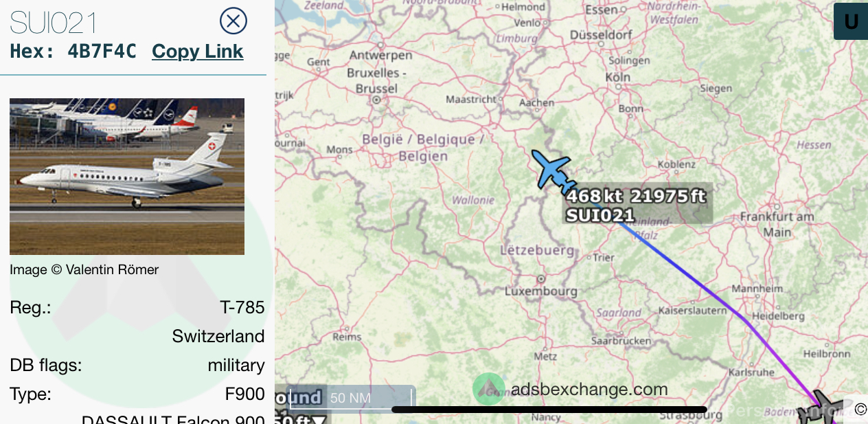Viewport: 868px width, 424px height.
Task: Select the blue SUI021 aircraft icon
Action: 553,172
